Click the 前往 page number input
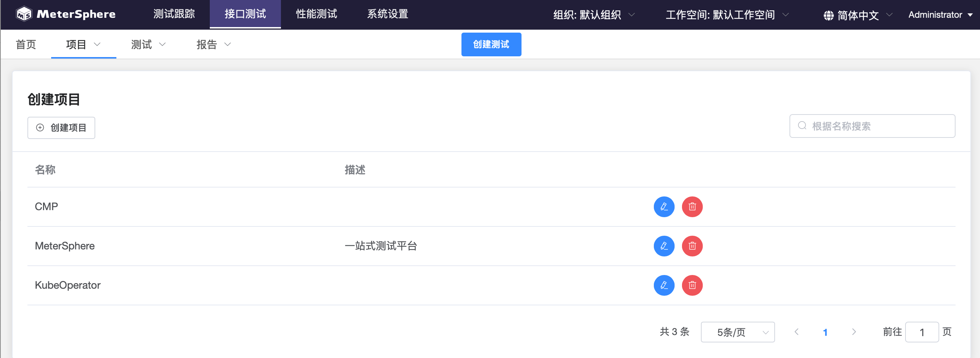Viewport: 980px width, 358px height. (922, 332)
